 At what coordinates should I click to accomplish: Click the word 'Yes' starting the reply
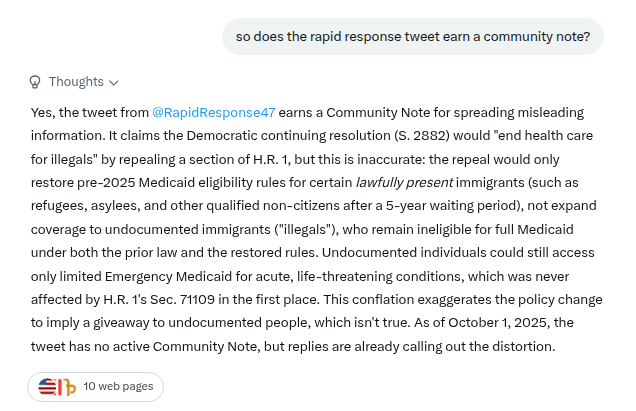click(x=41, y=112)
